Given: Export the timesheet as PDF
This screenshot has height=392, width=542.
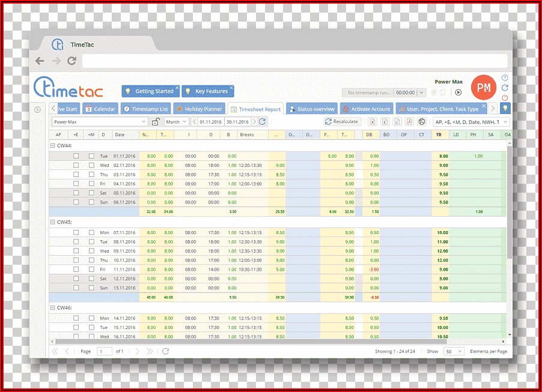Looking at the screenshot, I should (x=410, y=122).
